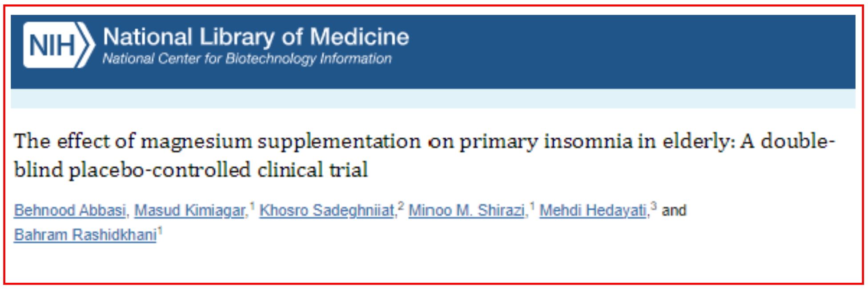This screenshot has height=289, width=868.
Task: Click the NIH logo badge
Action: [x=59, y=45]
